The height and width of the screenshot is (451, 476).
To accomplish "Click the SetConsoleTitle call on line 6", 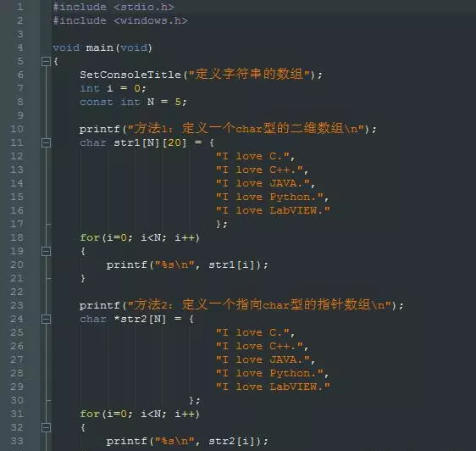I will [x=201, y=75].
